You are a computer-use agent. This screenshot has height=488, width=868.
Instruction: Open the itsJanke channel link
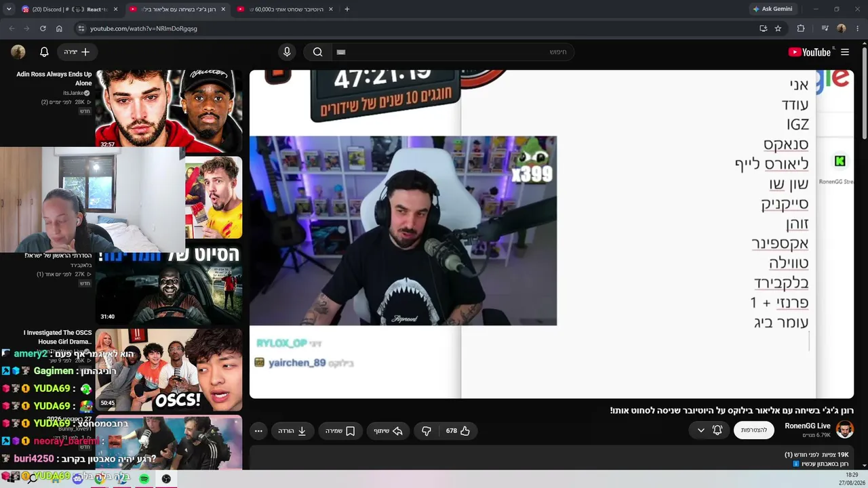(76, 93)
